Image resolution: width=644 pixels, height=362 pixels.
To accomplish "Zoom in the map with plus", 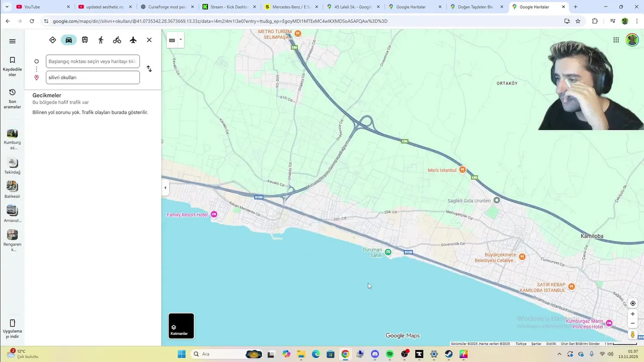I will [633, 314].
